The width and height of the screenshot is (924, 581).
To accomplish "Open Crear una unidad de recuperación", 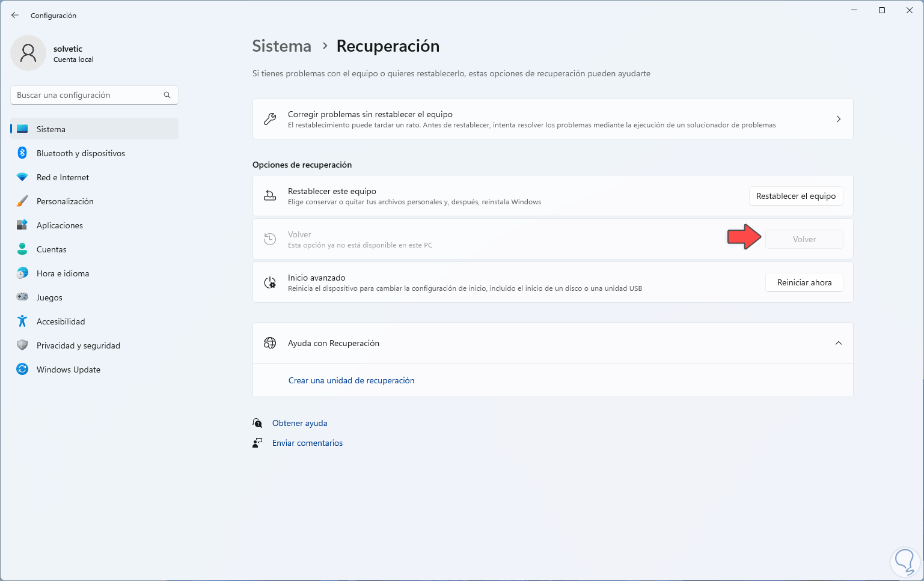I will 351,380.
